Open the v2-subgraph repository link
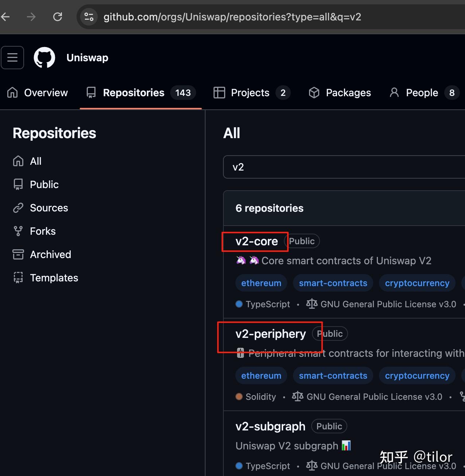Viewport: 465px width, 476px height. (x=270, y=426)
